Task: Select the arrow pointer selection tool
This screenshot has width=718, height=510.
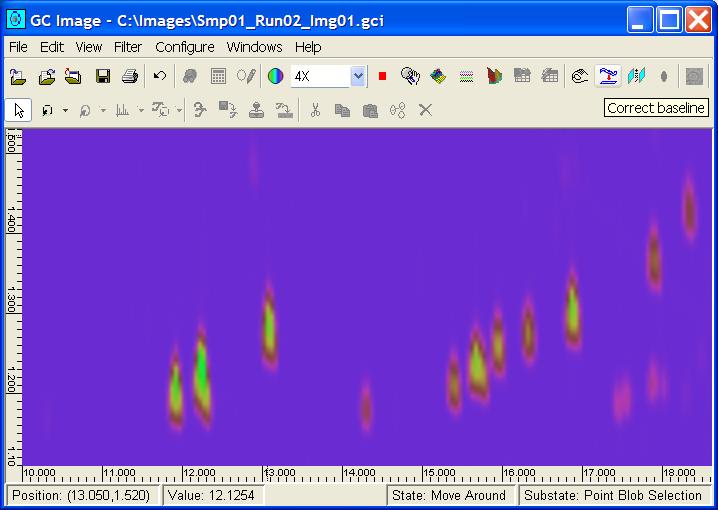Action: coord(18,110)
